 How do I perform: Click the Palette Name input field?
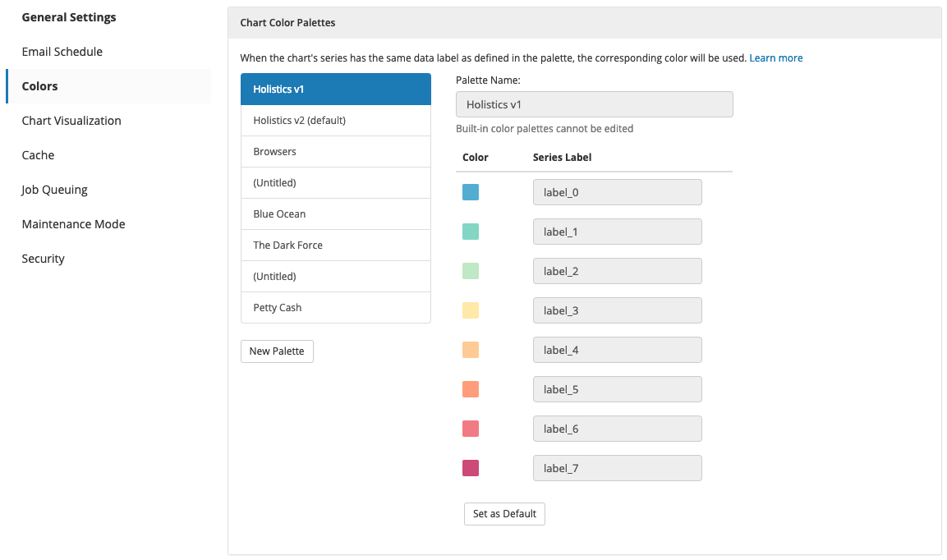[595, 104]
